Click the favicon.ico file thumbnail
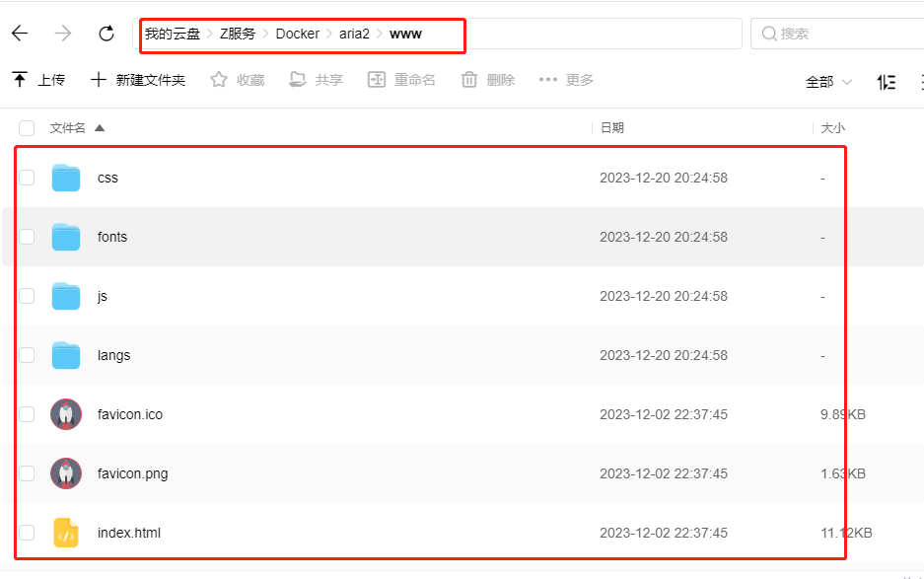The height and width of the screenshot is (579, 924). pos(66,414)
